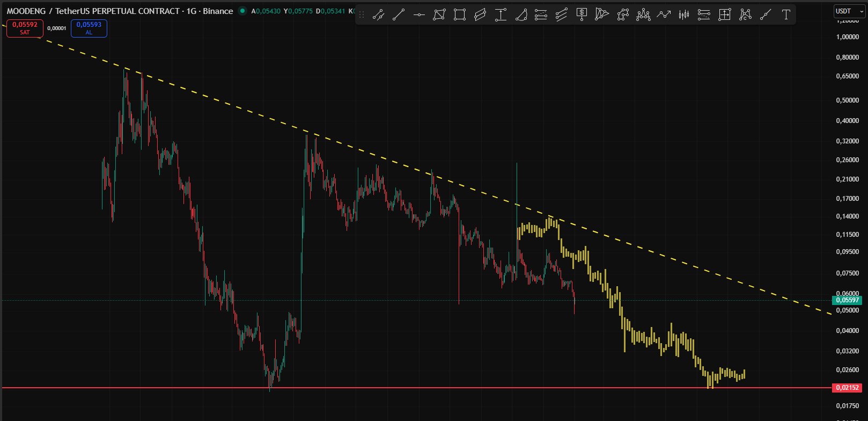Screen dimensions: 868x421
Task: Click the D0,05341 low value in the legend
Action: pyautogui.click(x=330, y=11)
